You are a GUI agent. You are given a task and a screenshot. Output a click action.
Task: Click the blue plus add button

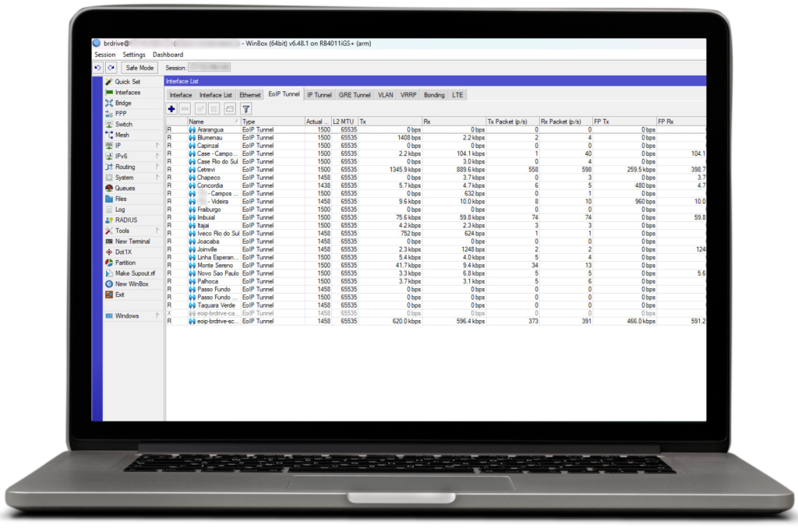(171, 109)
